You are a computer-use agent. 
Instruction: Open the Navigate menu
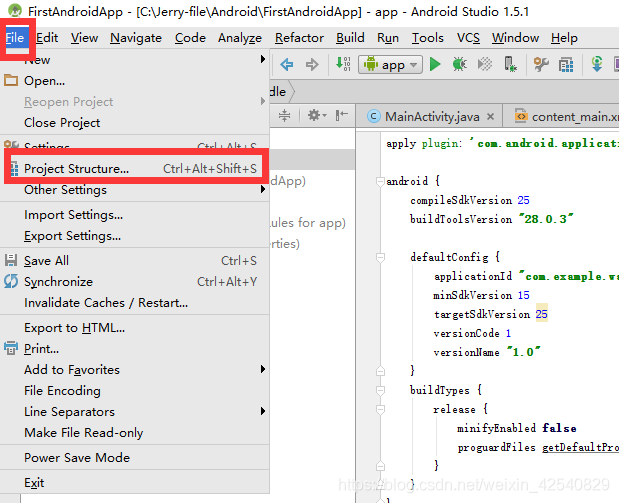[x=136, y=38]
